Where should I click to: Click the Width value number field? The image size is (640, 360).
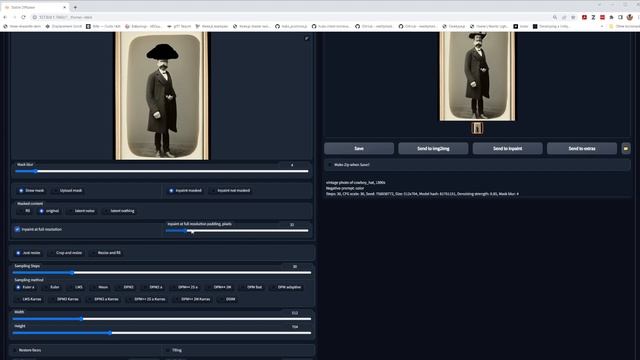click(x=295, y=313)
